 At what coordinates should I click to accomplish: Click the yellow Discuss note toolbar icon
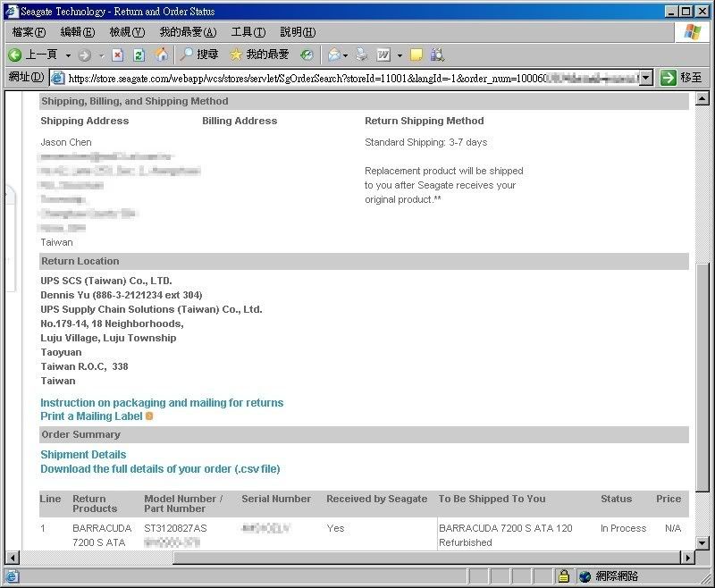(x=416, y=55)
